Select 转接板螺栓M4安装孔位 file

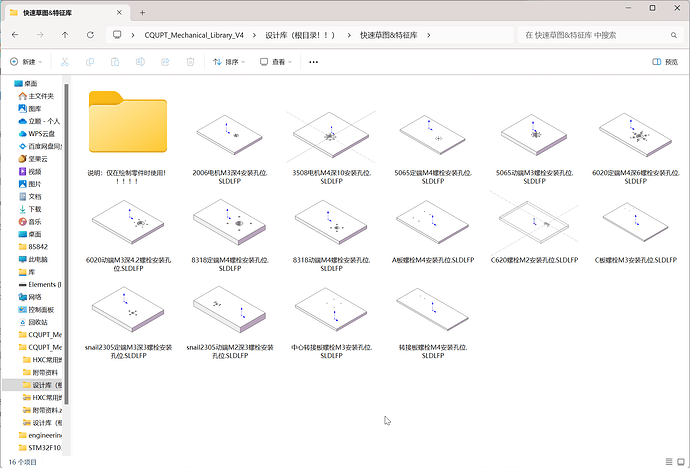(x=433, y=322)
